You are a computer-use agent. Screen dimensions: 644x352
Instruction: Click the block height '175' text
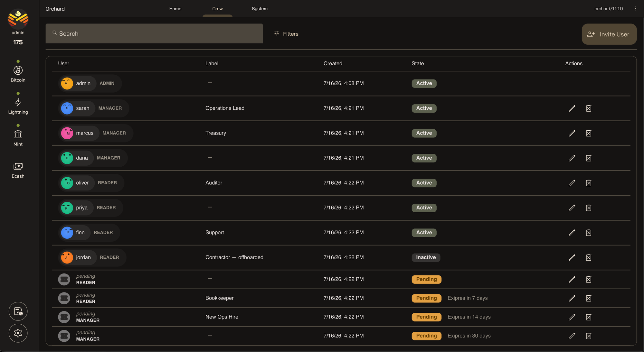pyautogui.click(x=18, y=42)
